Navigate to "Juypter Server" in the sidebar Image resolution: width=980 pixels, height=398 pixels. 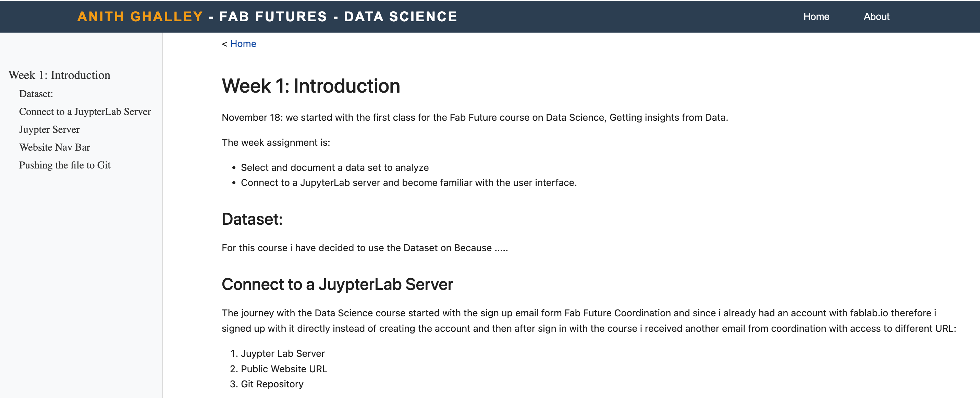click(49, 129)
